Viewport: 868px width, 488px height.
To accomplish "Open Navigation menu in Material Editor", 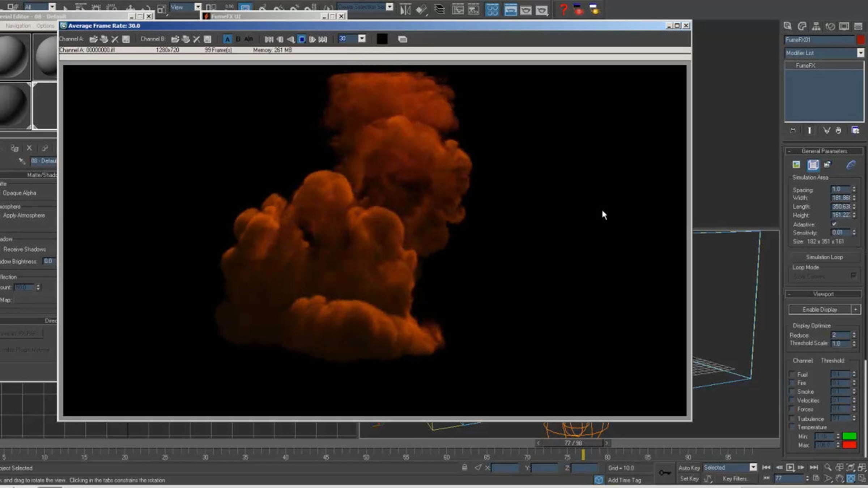I will tap(18, 26).
